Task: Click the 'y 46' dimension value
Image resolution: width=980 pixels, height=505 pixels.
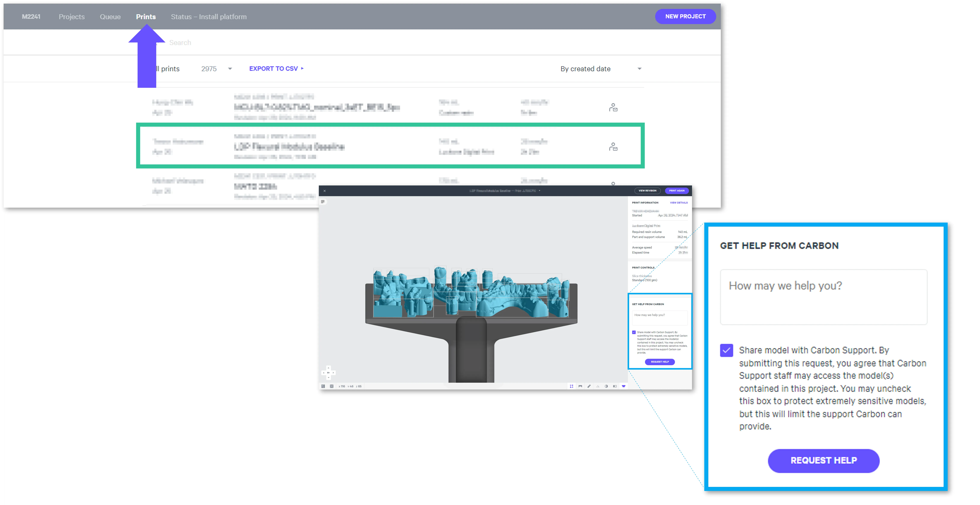Action: pyautogui.click(x=350, y=386)
